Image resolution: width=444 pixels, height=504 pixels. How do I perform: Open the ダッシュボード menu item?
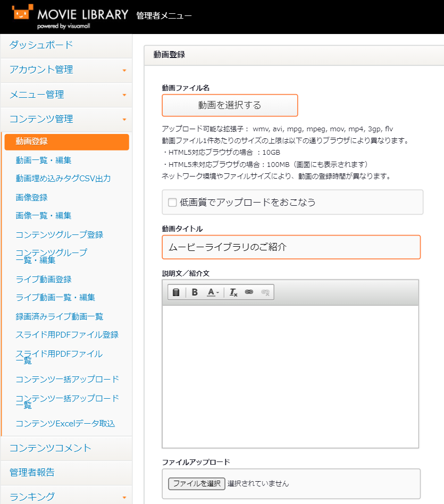tap(41, 45)
